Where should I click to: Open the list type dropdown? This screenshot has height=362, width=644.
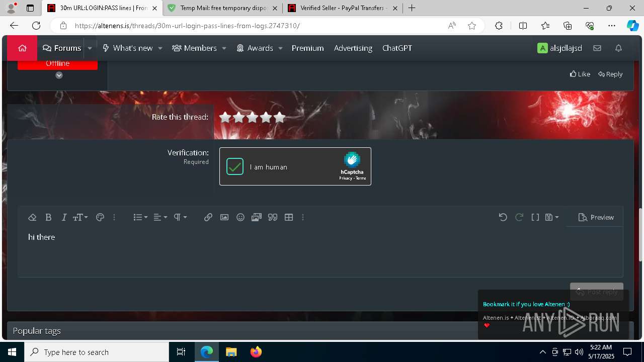[x=140, y=217]
